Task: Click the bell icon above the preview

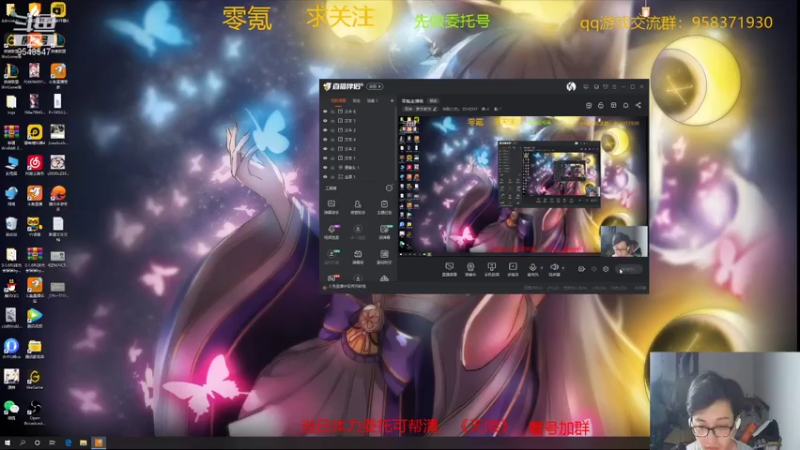Action: (x=626, y=105)
